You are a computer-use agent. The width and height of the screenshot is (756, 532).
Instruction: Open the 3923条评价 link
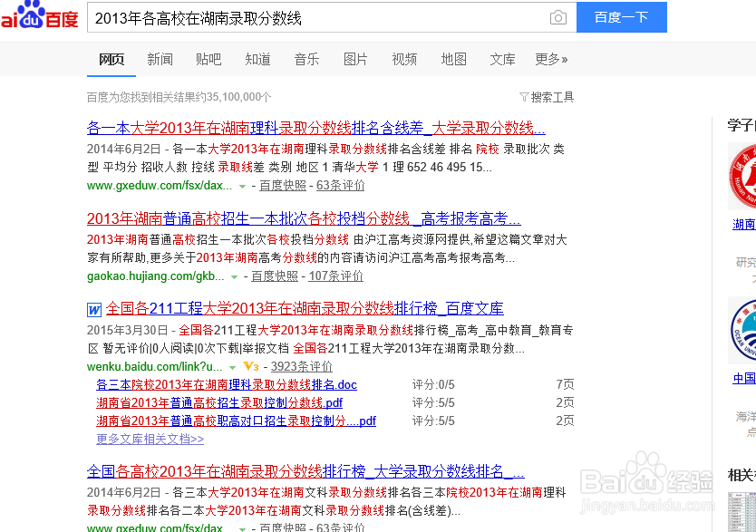[302, 367]
